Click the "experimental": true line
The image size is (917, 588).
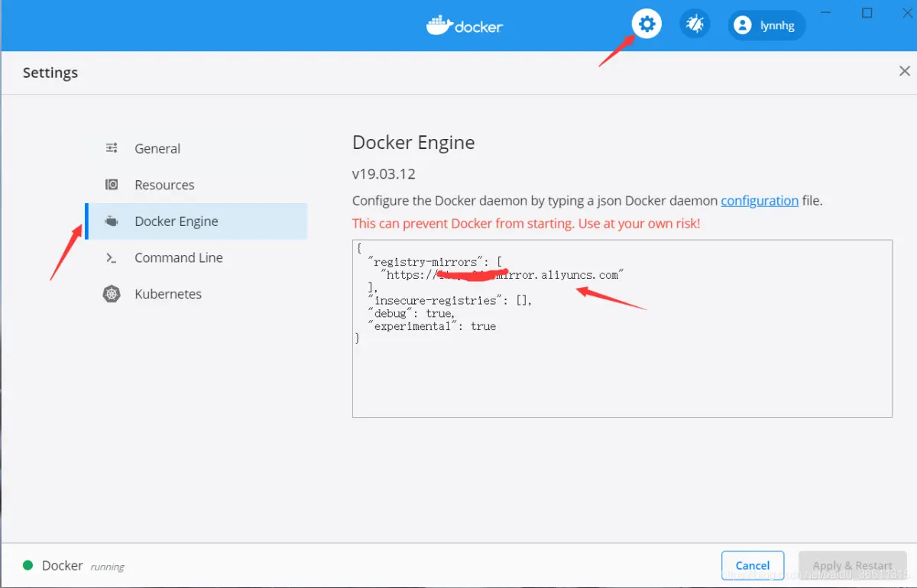[432, 326]
